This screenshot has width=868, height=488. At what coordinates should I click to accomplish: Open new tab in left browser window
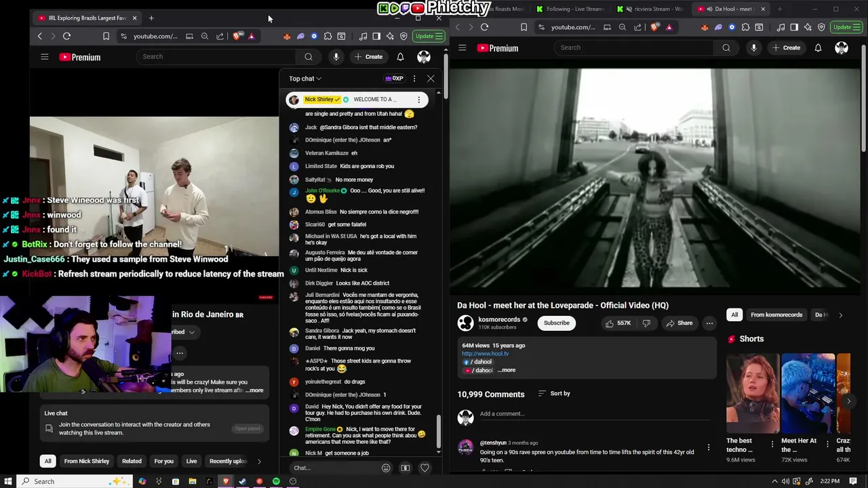[x=151, y=18]
